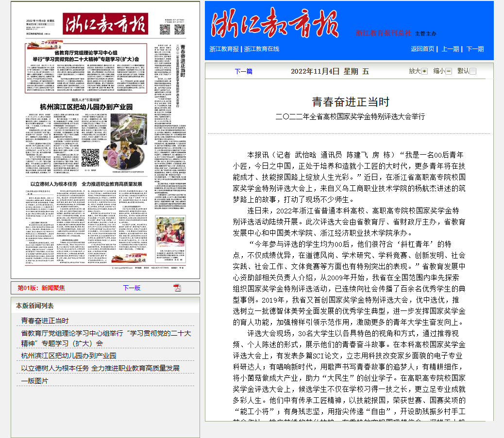Open 浙江教育报 link in blue navigation
504x438 pixels.
point(224,49)
